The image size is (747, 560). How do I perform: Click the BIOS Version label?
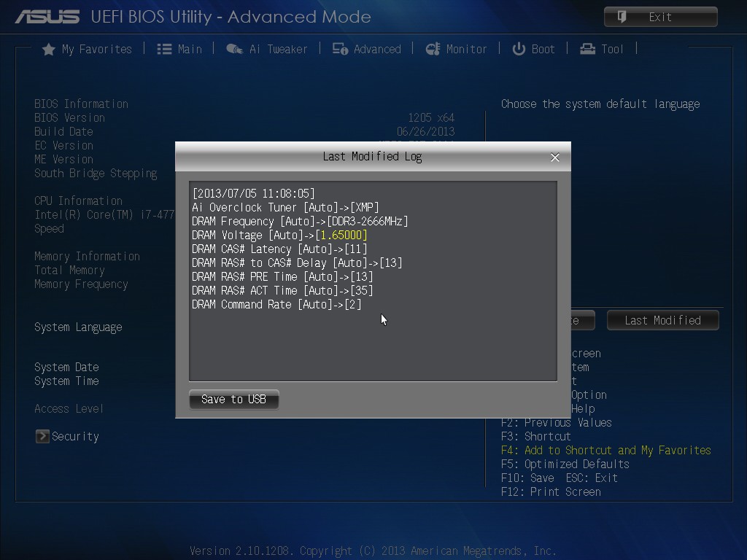69,117
